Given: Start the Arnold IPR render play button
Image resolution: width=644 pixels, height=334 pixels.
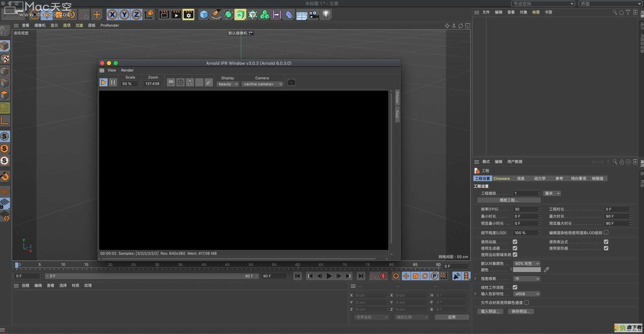Looking at the screenshot, I should 104,82.
